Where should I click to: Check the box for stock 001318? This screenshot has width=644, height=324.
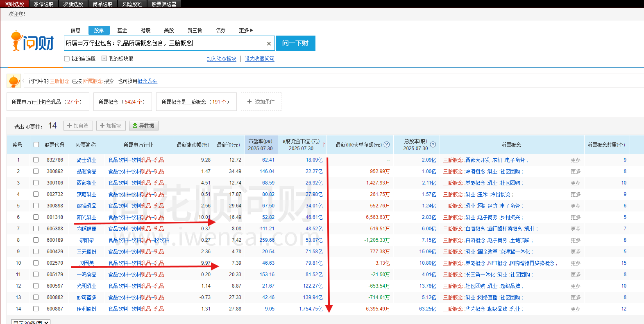(36, 217)
